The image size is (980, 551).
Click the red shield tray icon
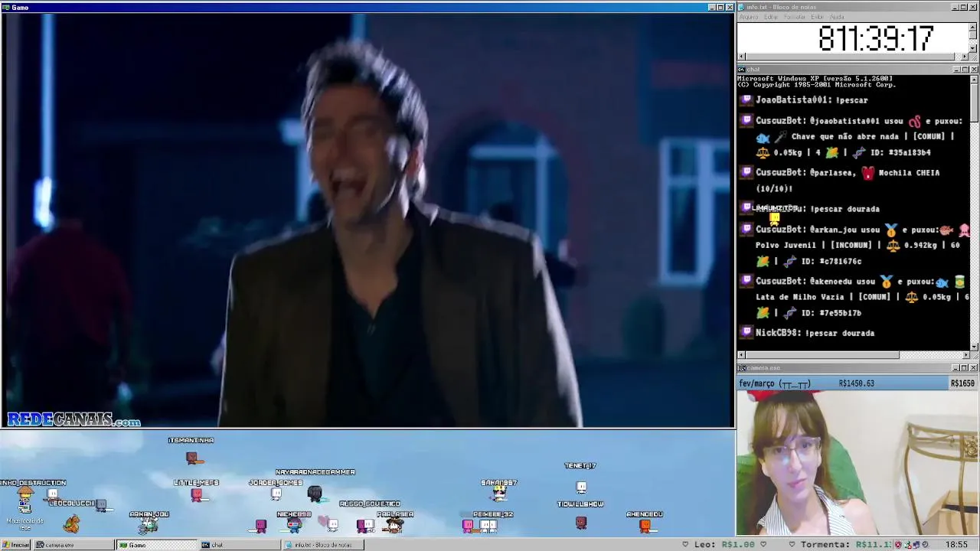(897, 545)
